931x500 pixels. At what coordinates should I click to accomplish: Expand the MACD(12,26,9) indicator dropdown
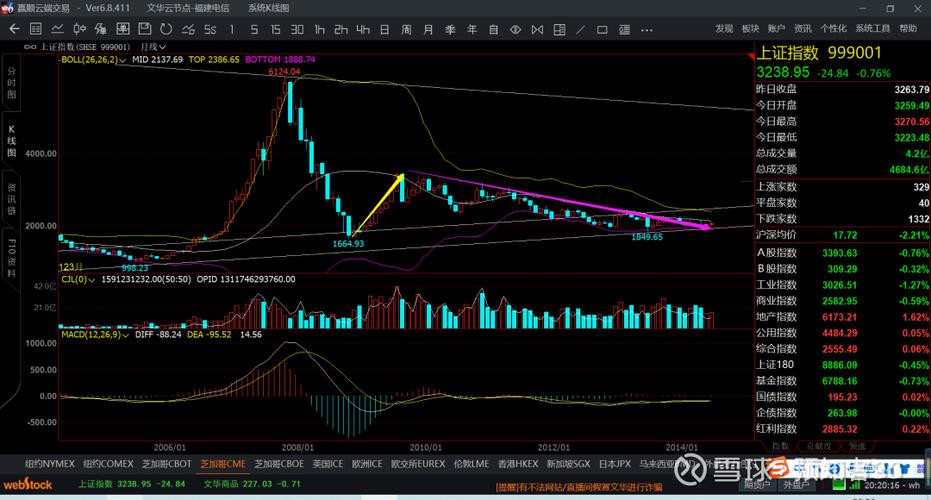coord(127,335)
